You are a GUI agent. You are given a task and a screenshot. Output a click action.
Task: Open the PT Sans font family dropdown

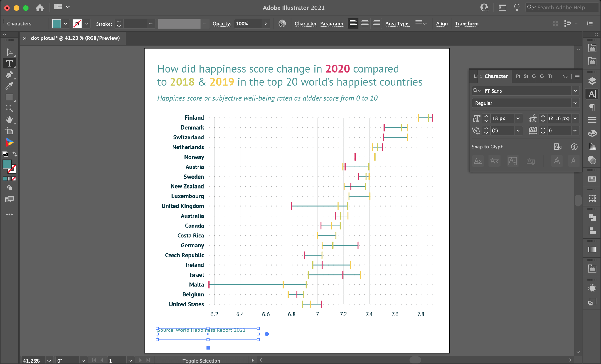[x=575, y=91]
